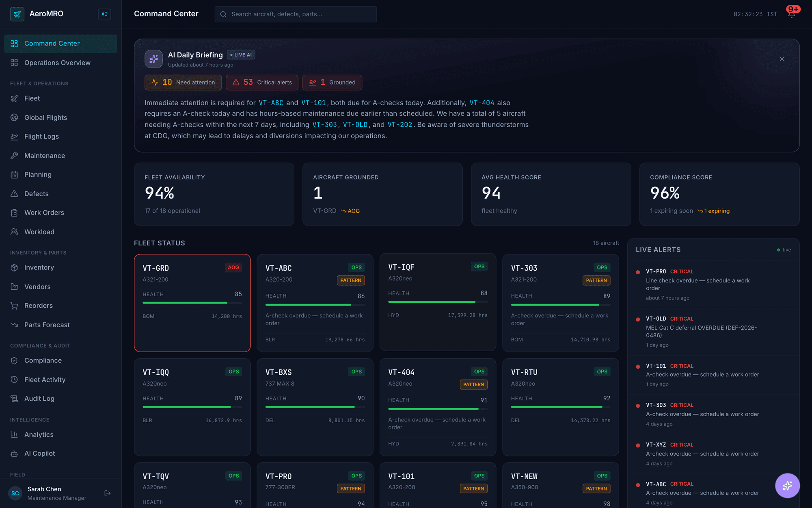Click the Reorders cart icon

14,306
